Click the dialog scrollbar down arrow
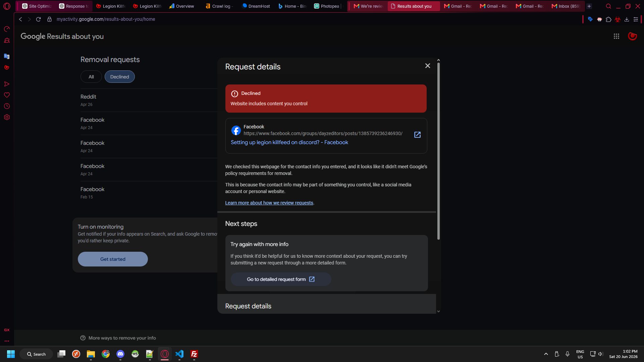644x362 pixels. click(x=438, y=311)
